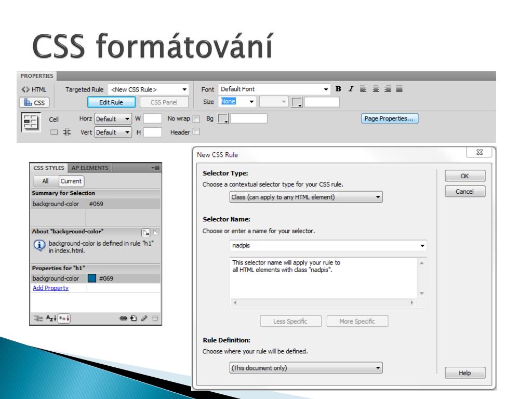Toggle the Header checkbox
Viewport: 532px width, 399px height.
(196, 132)
